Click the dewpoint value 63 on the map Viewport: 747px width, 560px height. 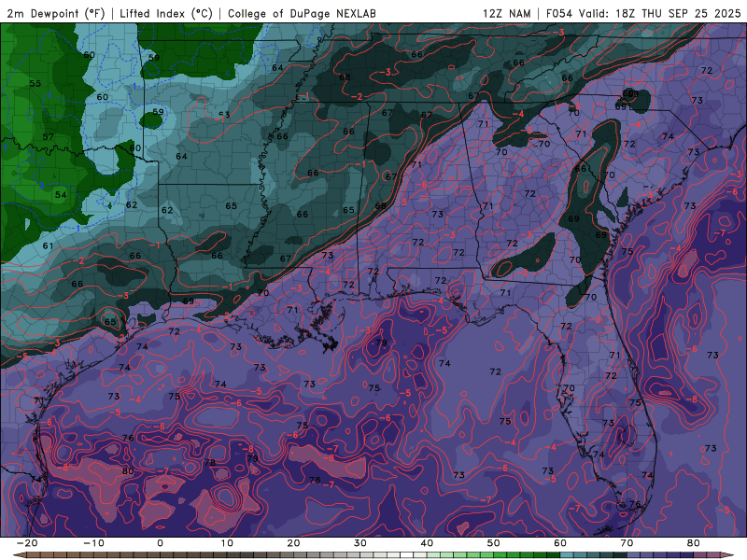tap(224, 115)
